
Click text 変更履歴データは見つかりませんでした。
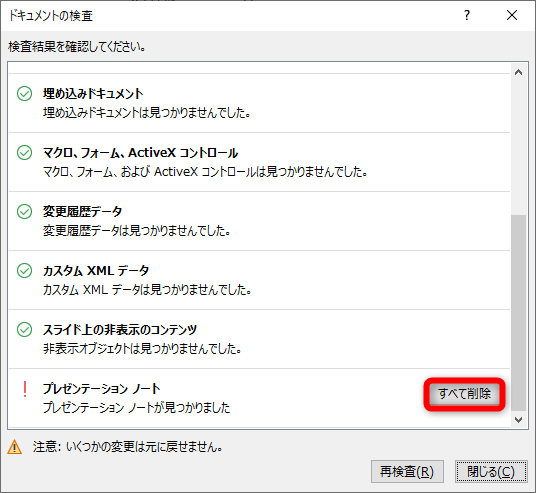(137, 231)
